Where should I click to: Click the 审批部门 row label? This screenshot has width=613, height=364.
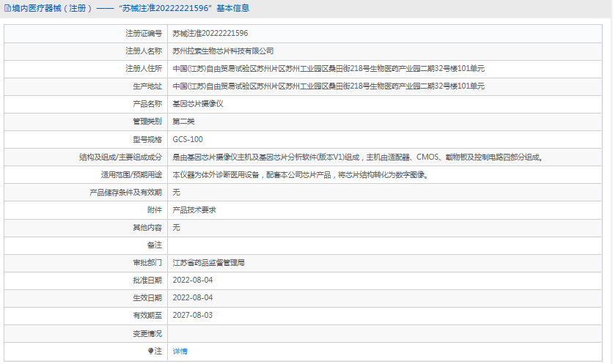[147, 262]
